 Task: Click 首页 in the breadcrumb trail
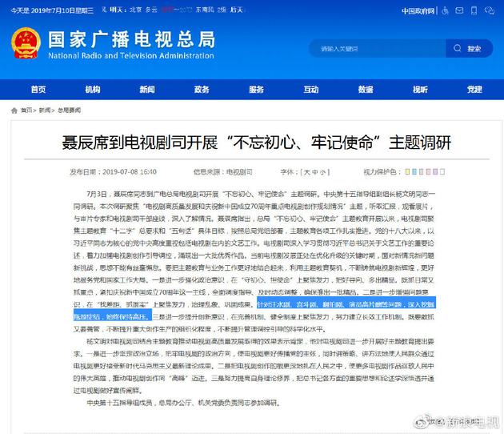(26, 111)
